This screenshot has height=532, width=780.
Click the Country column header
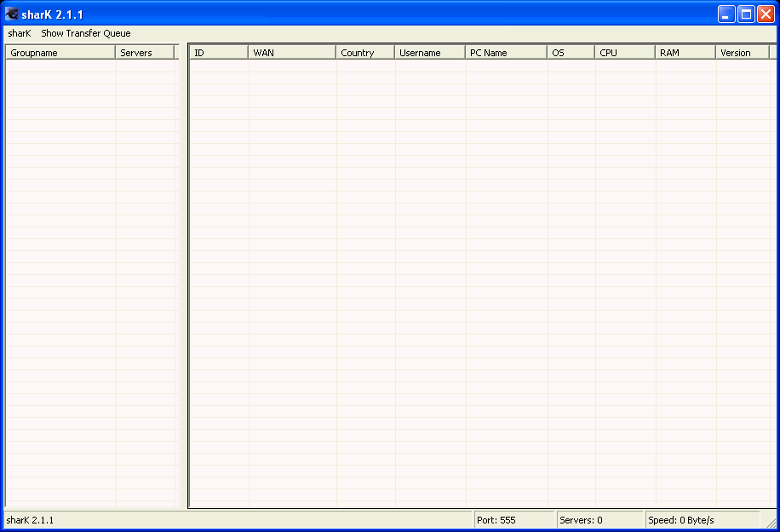(x=364, y=52)
